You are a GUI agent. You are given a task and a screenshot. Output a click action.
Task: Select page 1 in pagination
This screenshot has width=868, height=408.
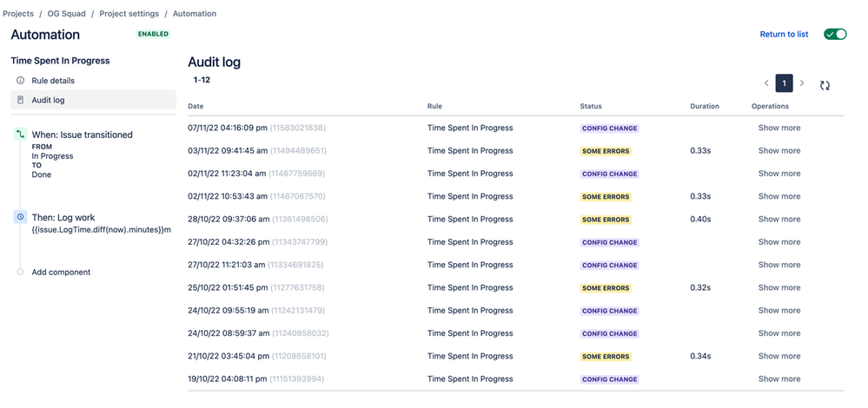(784, 83)
